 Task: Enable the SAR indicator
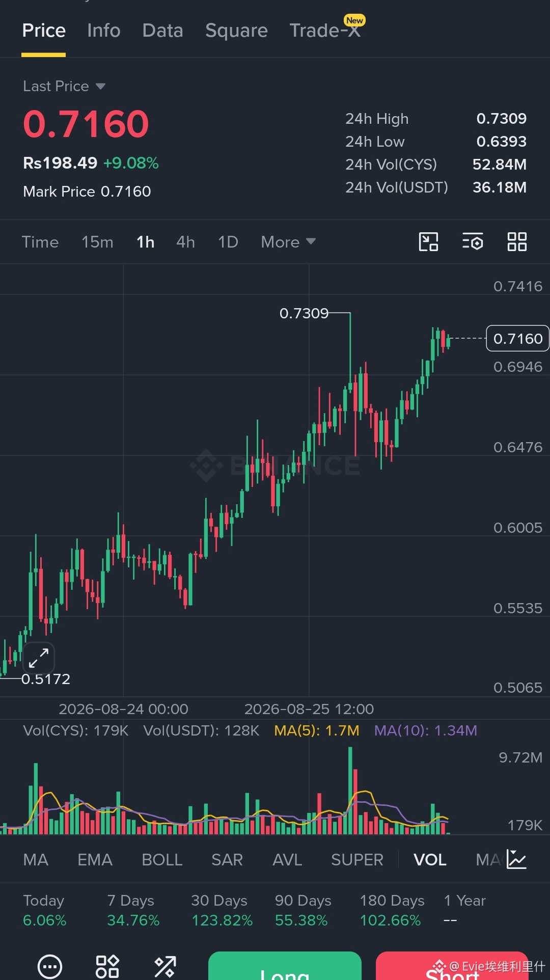[x=227, y=860]
